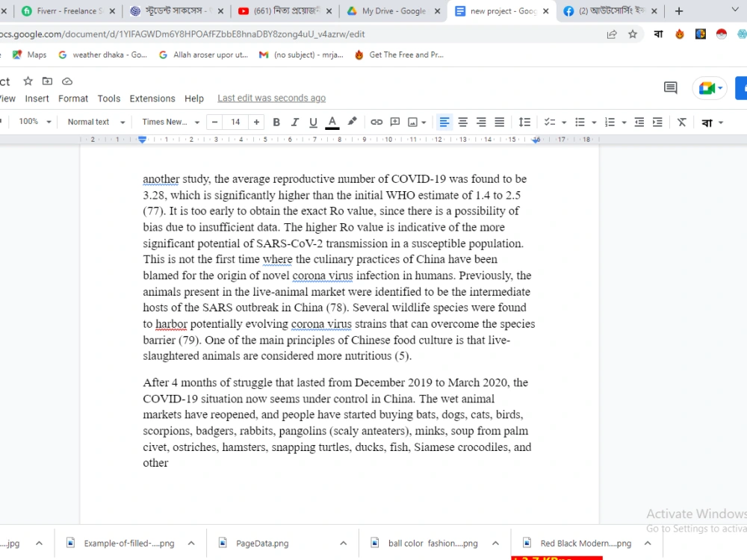Open the highlight color pen tool

(352, 122)
